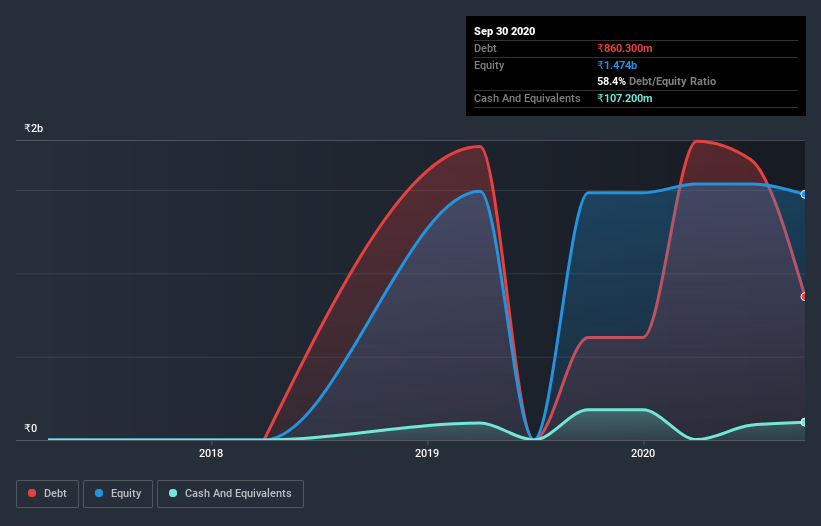821x526 pixels.
Task: Click the tooltip Equity row label
Action: point(489,65)
